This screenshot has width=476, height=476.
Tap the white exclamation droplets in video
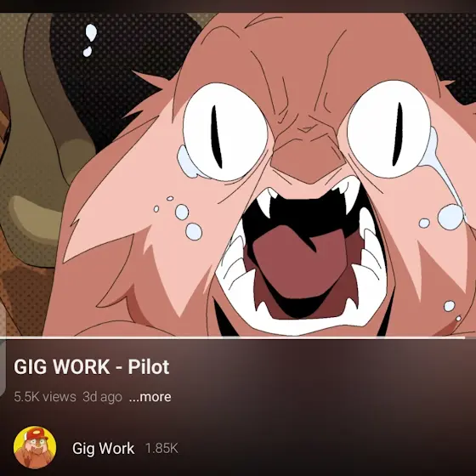click(89, 41)
